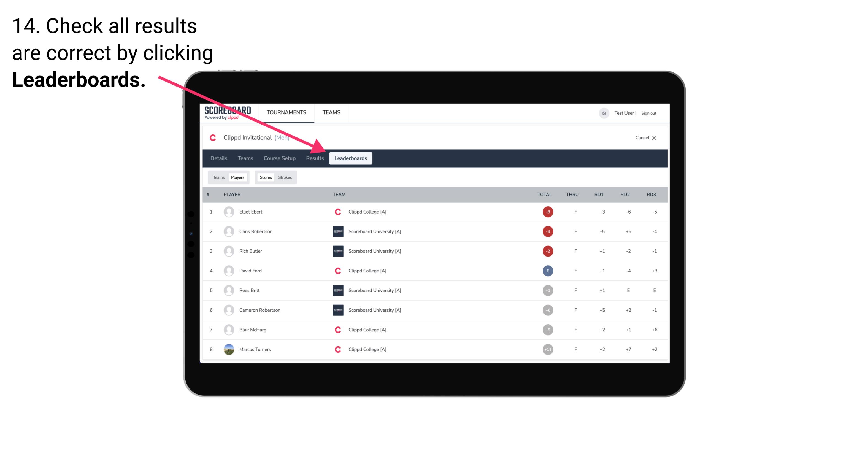Open the Leaderboards tab
This screenshot has width=868, height=467.
(x=351, y=159)
